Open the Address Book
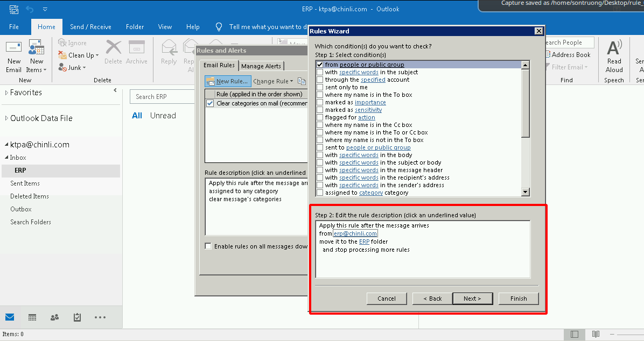This screenshot has width=644, height=341. [x=568, y=54]
